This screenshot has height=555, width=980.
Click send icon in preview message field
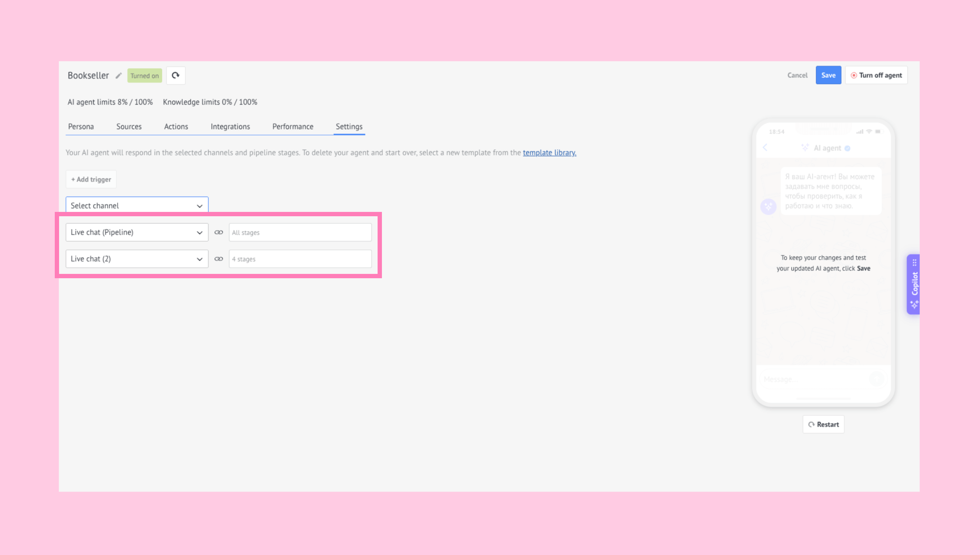click(x=877, y=379)
